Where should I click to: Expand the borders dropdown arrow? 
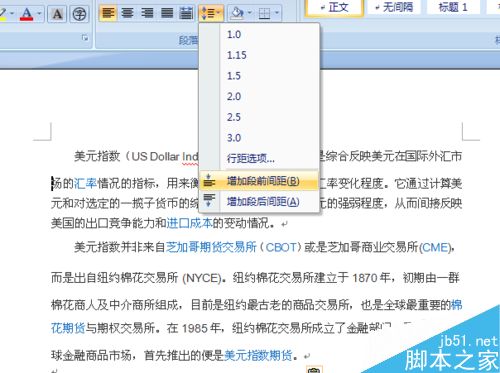tap(276, 13)
